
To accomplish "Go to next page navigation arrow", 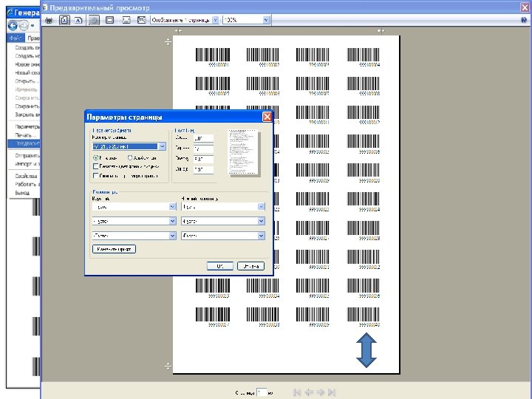I will (320, 392).
